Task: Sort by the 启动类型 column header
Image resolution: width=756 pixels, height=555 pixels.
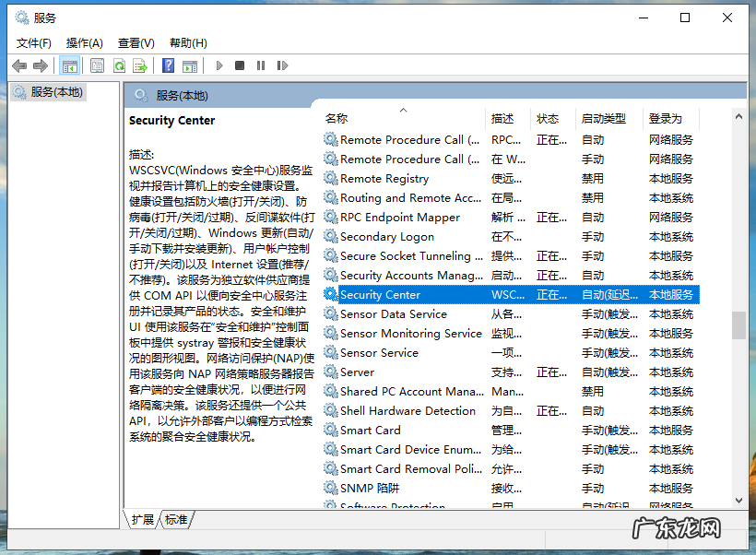Action: tap(604, 118)
